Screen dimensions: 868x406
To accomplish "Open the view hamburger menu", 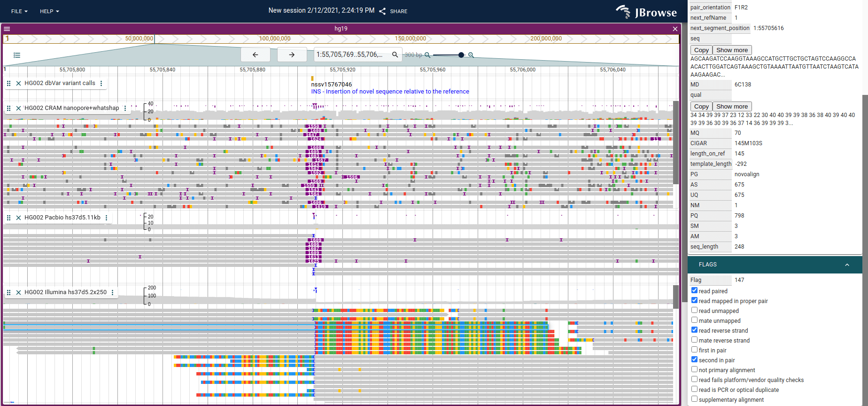I will pos(7,29).
